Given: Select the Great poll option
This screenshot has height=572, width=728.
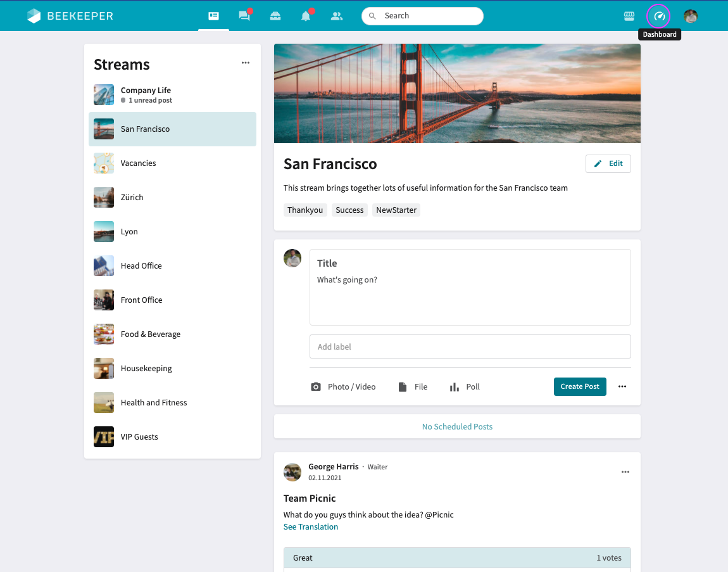Looking at the screenshot, I should (x=456, y=557).
